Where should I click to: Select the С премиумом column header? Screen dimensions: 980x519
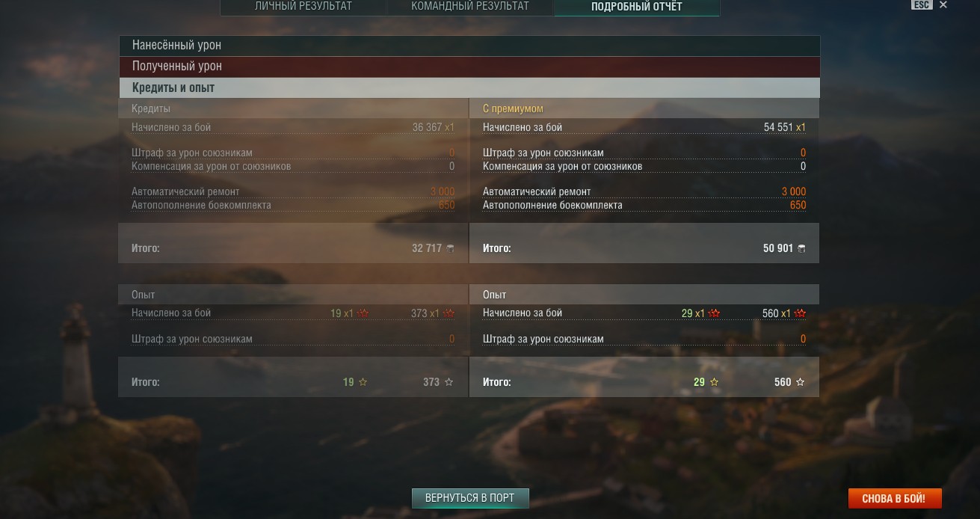[513, 108]
